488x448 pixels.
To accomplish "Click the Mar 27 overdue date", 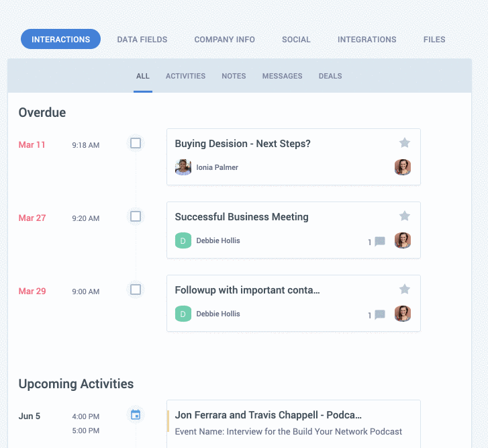I will click(32, 218).
